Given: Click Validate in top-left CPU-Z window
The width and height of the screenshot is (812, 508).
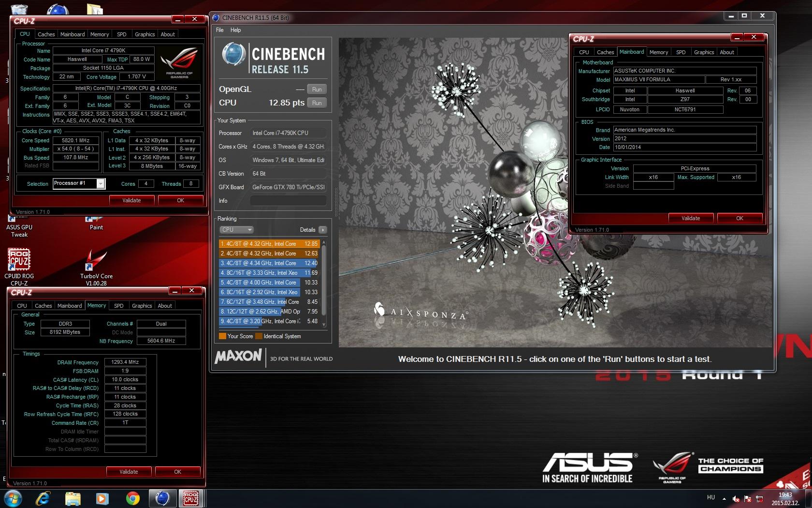Looking at the screenshot, I should click(x=131, y=200).
